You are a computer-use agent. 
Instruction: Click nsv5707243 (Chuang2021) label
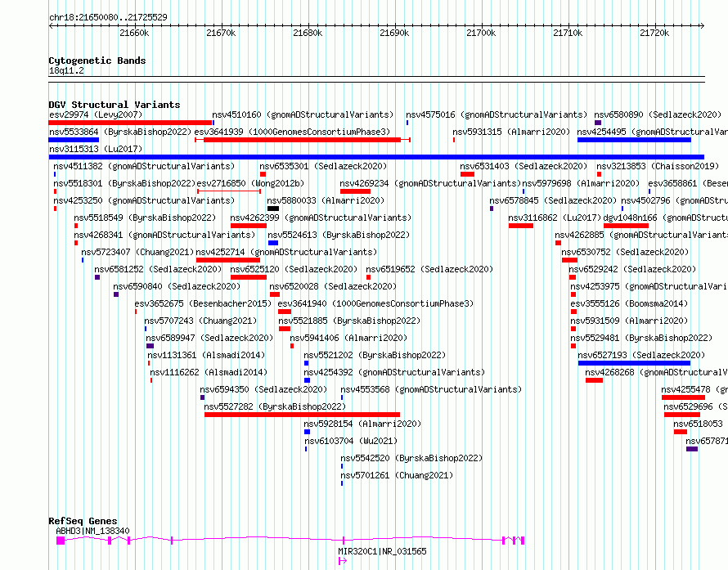pyautogui.click(x=200, y=321)
